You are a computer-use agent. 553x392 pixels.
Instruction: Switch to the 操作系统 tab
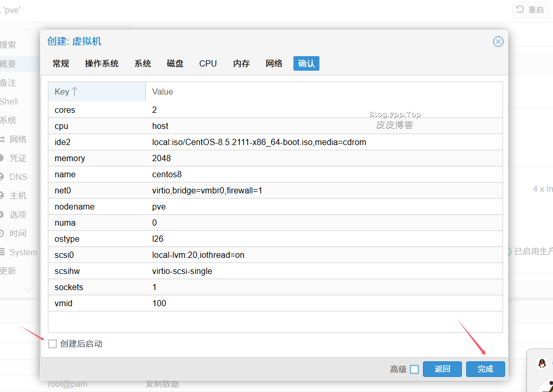[101, 63]
